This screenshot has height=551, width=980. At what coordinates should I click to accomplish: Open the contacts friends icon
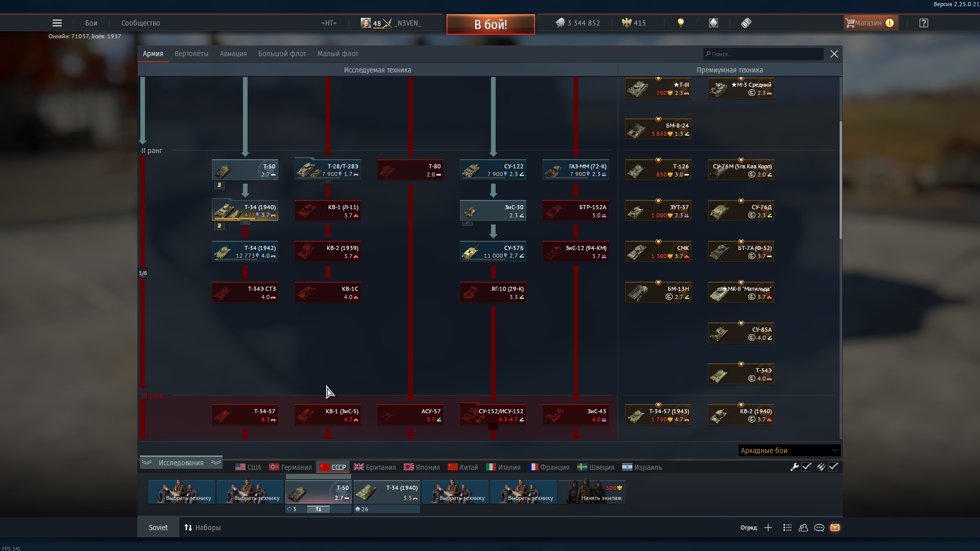pos(803,528)
